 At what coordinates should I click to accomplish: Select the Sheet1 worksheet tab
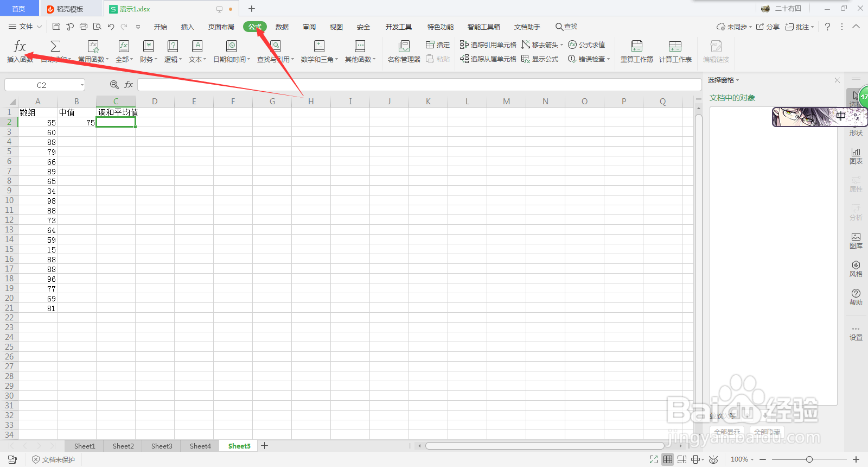85,446
